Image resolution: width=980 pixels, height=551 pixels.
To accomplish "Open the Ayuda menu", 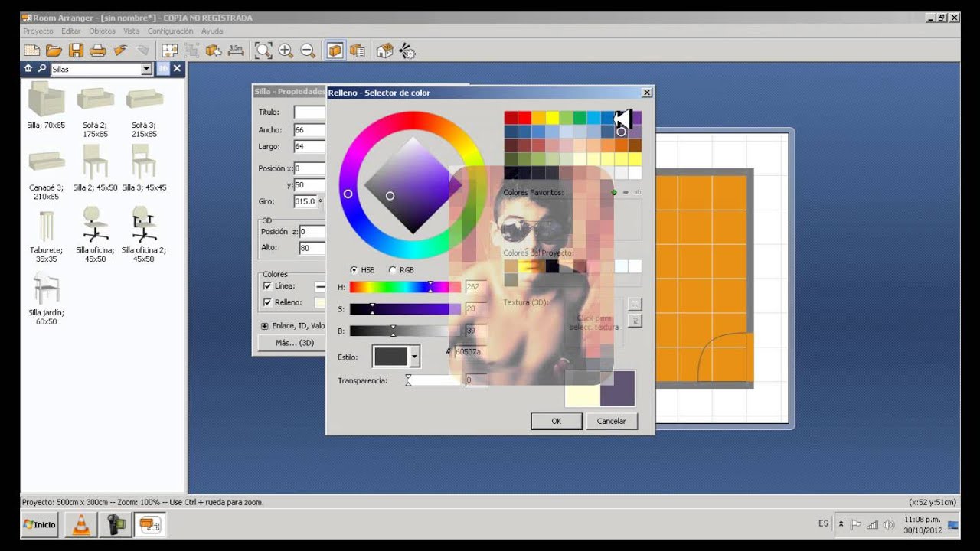I will tap(212, 31).
